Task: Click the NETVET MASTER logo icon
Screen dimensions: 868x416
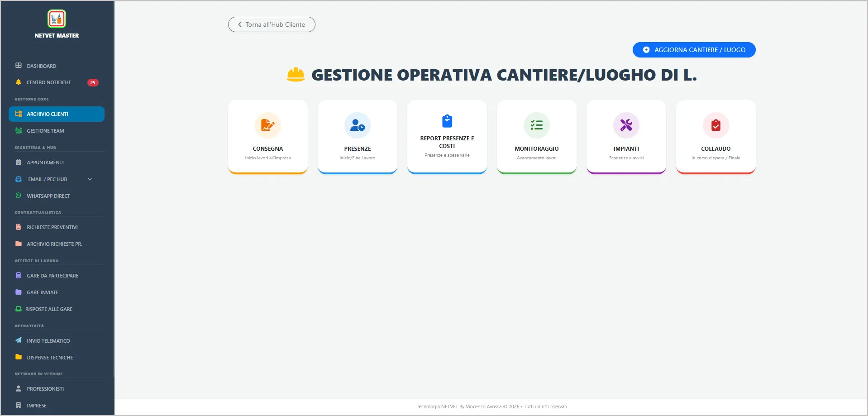Action: 57,19
